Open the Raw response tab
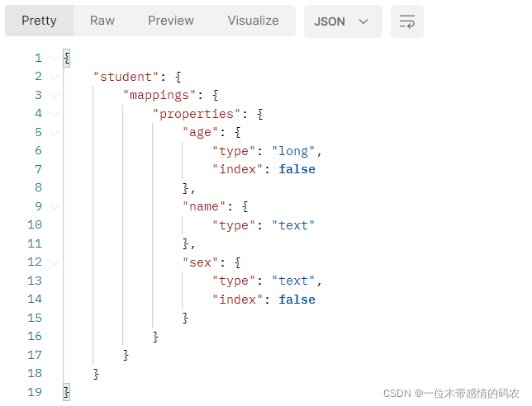 tap(102, 21)
